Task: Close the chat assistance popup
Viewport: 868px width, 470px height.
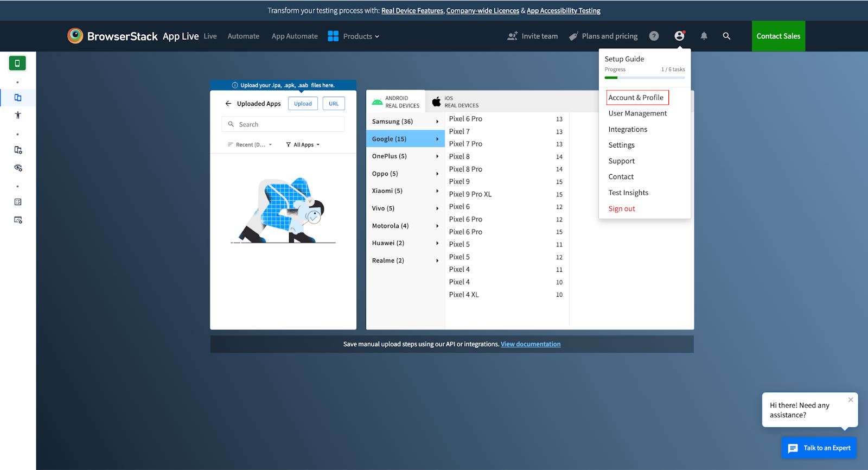Action: 851,400
